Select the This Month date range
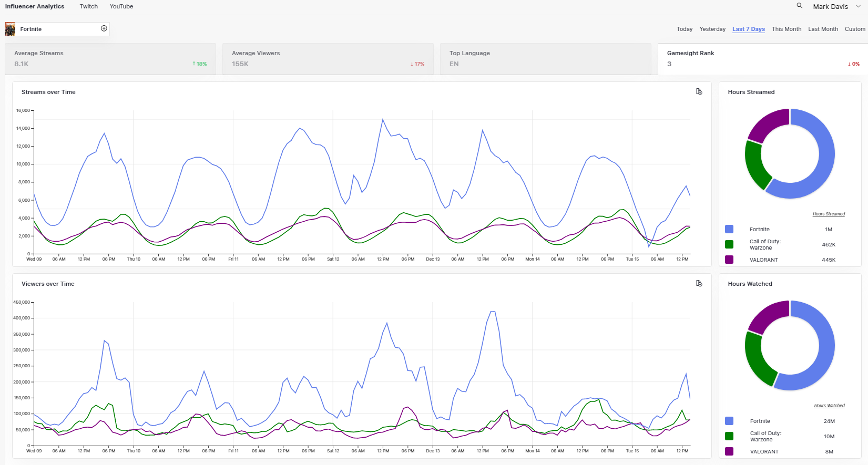 tap(787, 29)
